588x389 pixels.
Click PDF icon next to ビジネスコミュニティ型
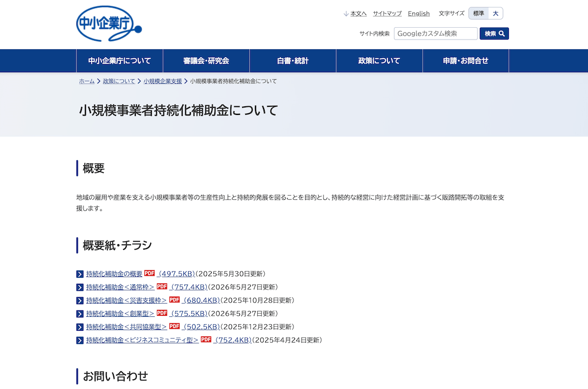coord(206,339)
